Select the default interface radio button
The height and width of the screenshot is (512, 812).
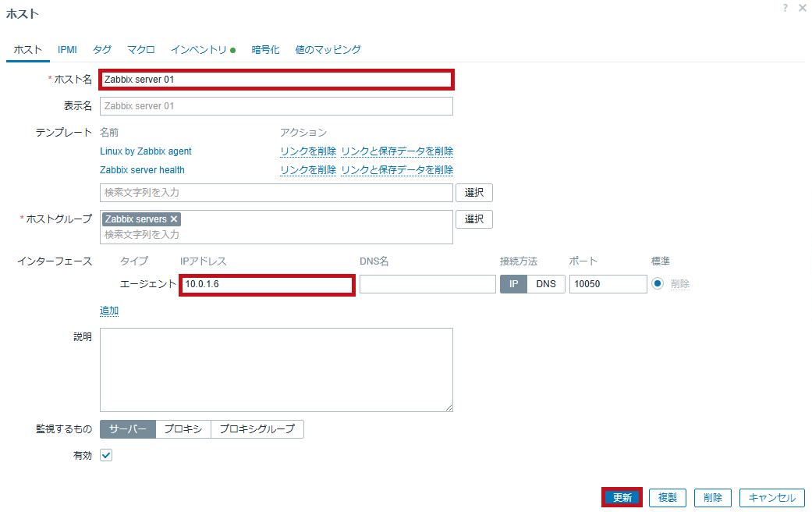pyautogui.click(x=657, y=283)
